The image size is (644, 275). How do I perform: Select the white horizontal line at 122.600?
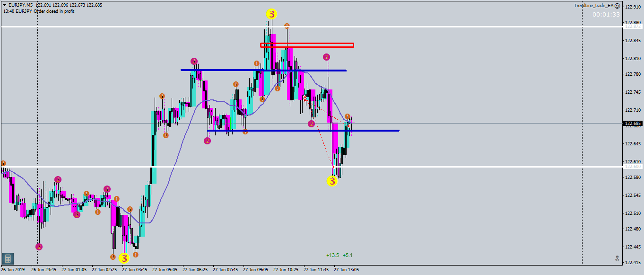point(312,167)
